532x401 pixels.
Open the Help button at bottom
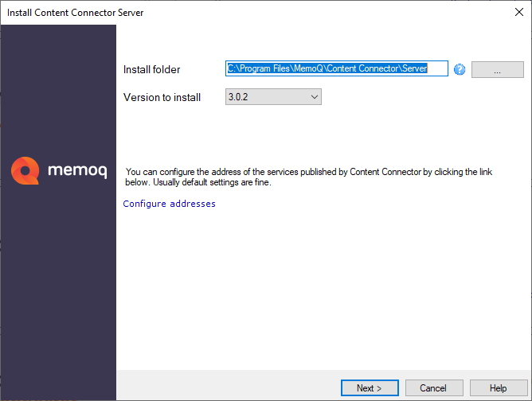[x=499, y=387]
